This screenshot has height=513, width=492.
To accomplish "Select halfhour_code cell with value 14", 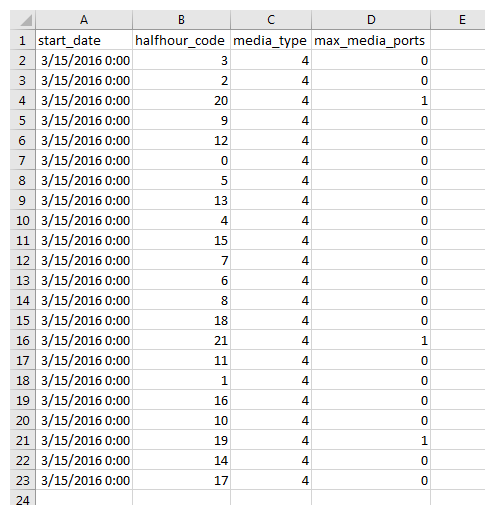I will point(181,460).
